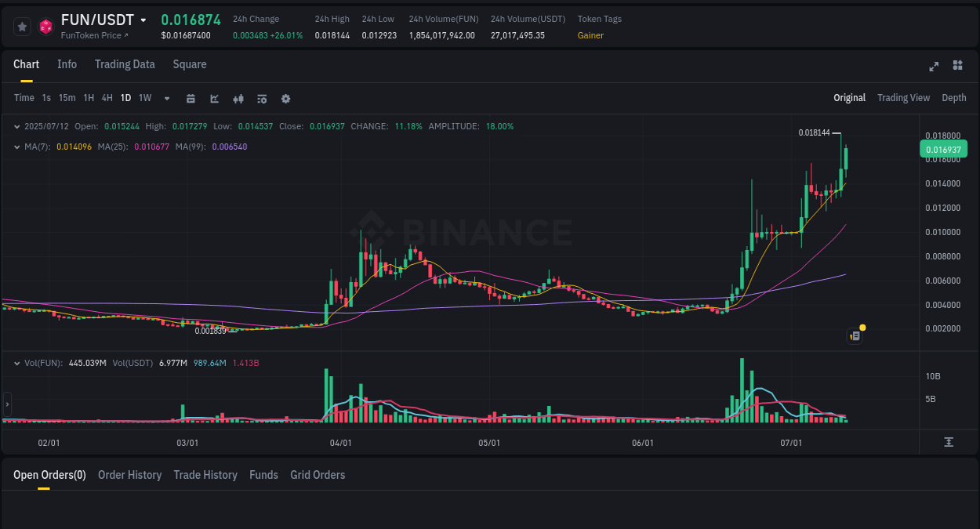The height and width of the screenshot is (529, 980).
Task: Open the layout widgets icon
Action: (x=957, y=67)
